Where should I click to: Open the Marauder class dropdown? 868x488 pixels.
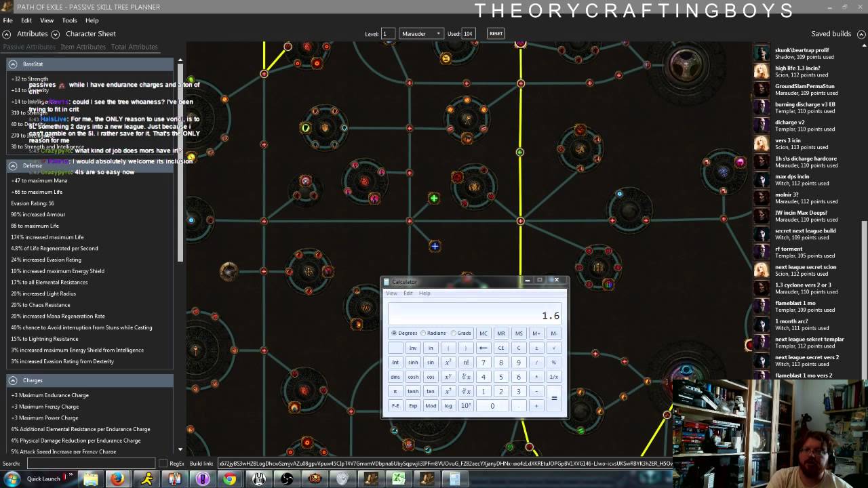421,34
